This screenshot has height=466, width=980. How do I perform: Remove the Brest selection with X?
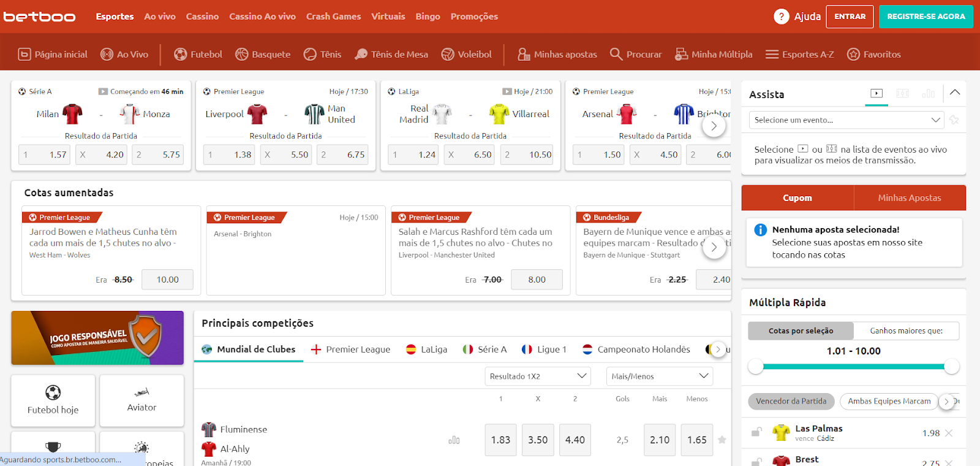pos(949,463)
